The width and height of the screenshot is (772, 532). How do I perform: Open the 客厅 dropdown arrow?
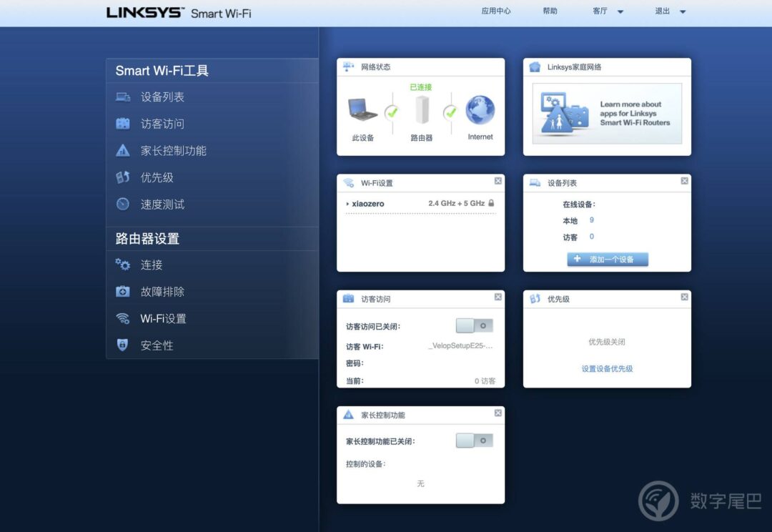tap(620, 12)
